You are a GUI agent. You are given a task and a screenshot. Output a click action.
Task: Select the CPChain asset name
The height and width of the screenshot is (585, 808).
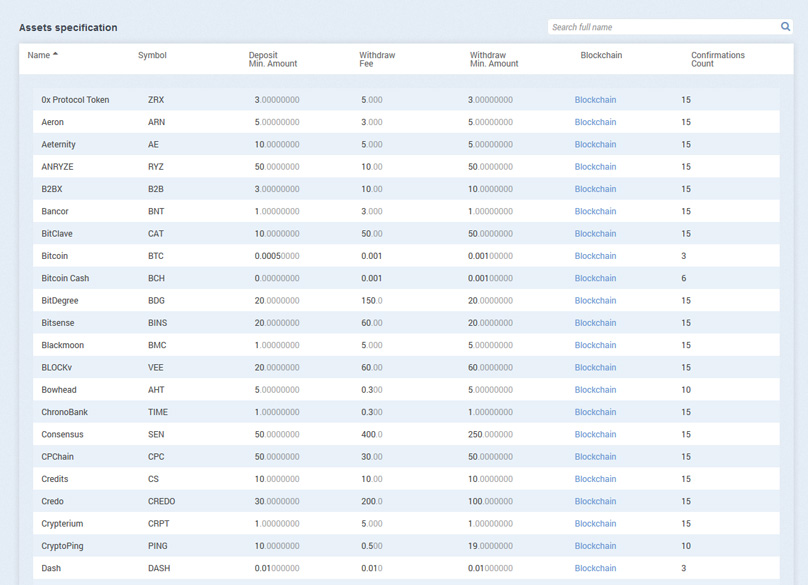[57, 457]
